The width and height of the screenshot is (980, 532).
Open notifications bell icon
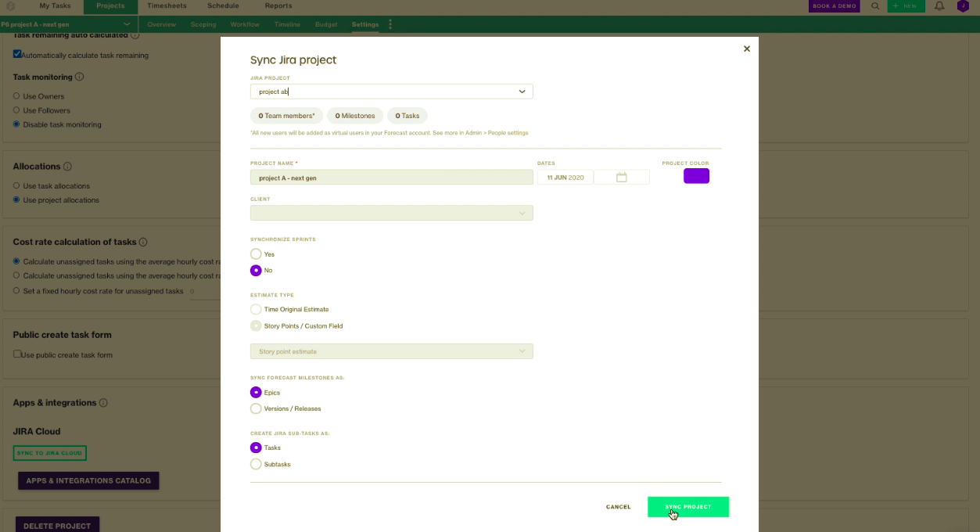[x=939, y=6]
